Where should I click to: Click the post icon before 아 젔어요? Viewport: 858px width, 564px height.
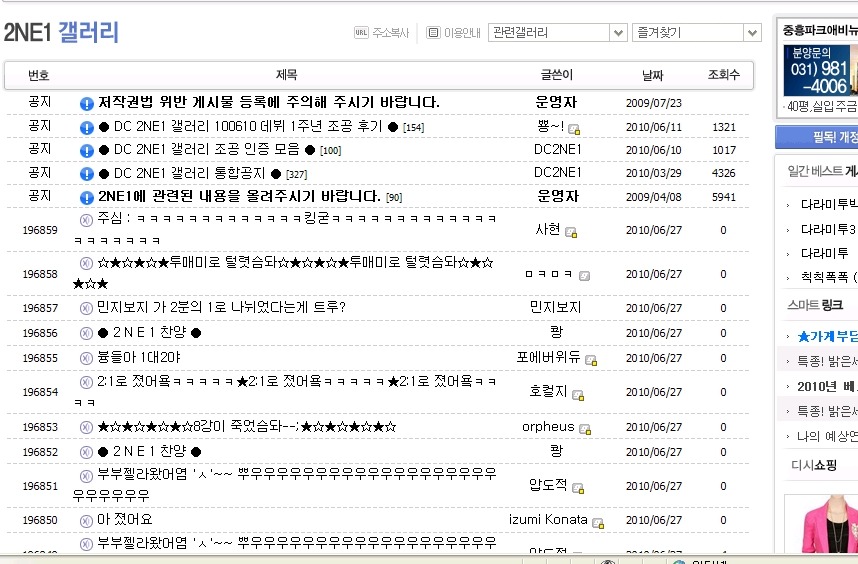(87, 520)
